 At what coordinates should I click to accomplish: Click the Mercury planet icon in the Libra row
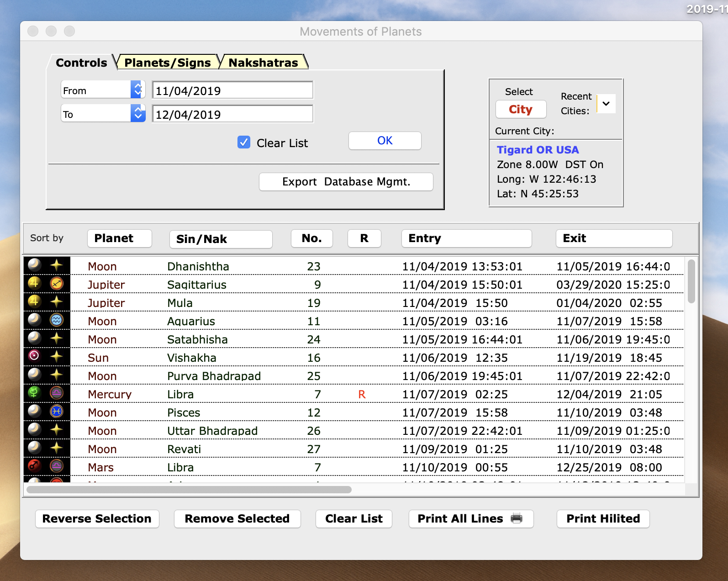click(34, 392)
